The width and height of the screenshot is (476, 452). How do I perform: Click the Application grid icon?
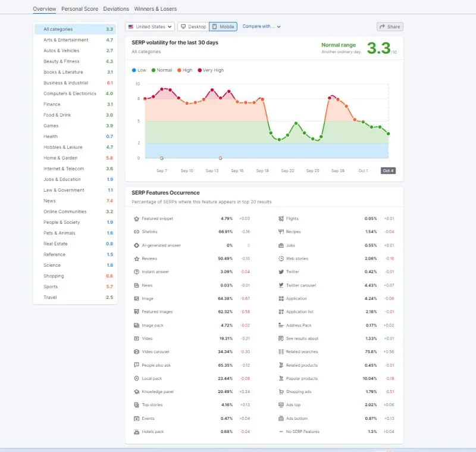[x=281, y=298]
